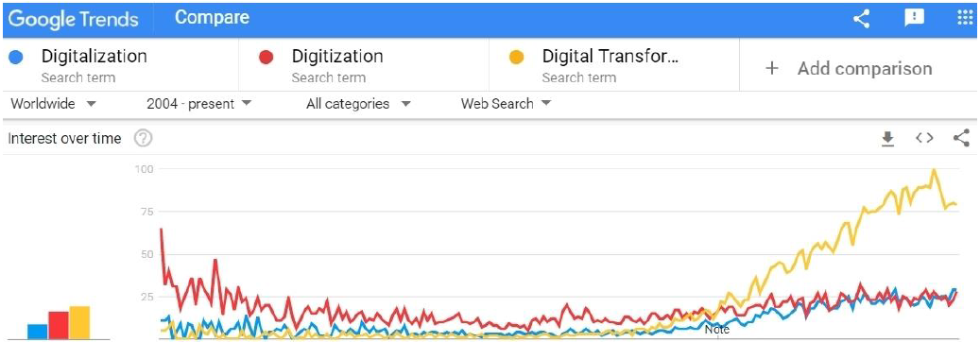980x342 pixels.
Task: Go to Google Trends home logo
Action: 73,19
